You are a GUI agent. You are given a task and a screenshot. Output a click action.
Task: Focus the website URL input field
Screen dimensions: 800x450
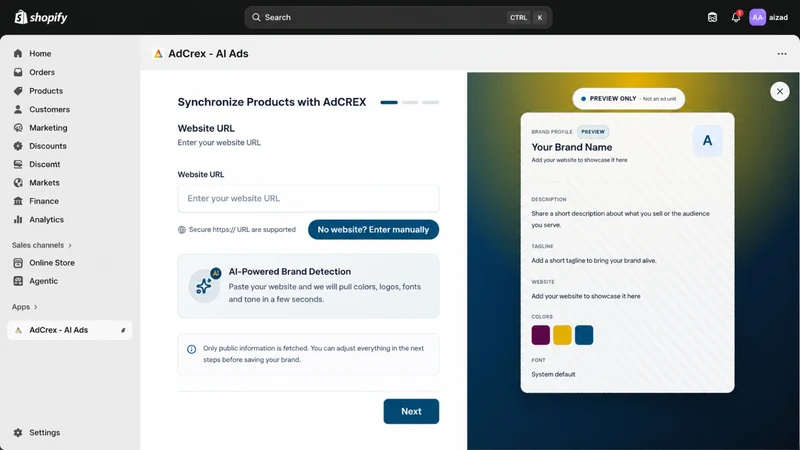[308, 198]
